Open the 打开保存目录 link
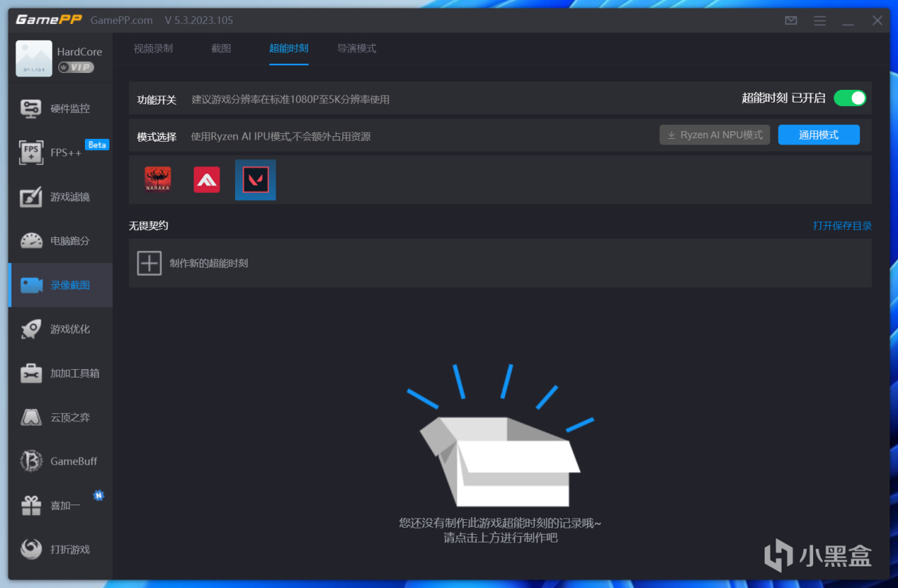 [x=843, y=226]
